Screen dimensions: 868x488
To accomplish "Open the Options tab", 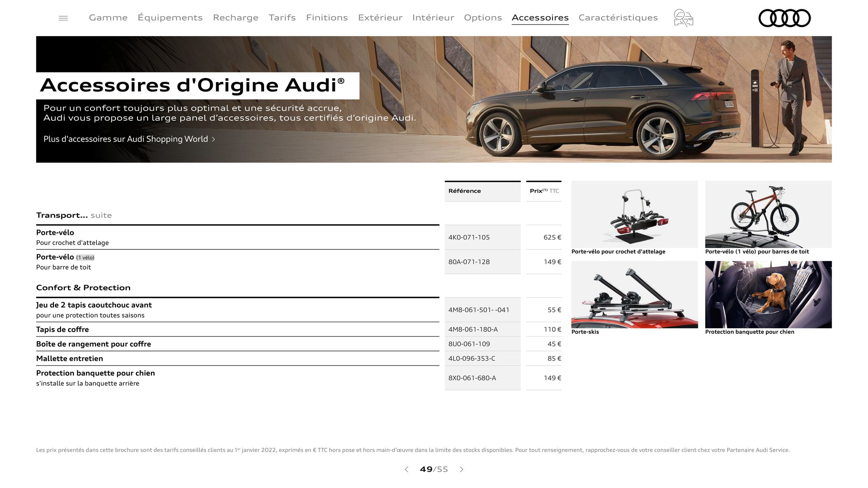I will (x=483, y=17).
